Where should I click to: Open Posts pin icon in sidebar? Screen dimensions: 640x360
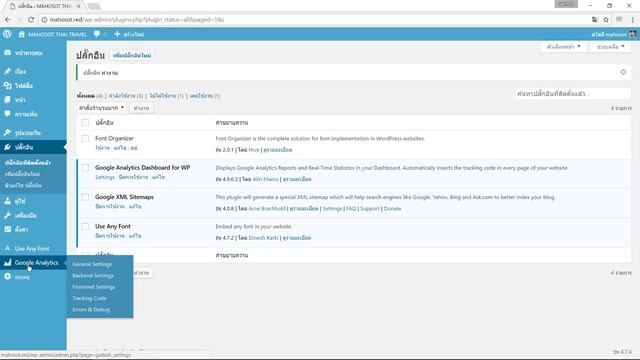tap(7, 71)
